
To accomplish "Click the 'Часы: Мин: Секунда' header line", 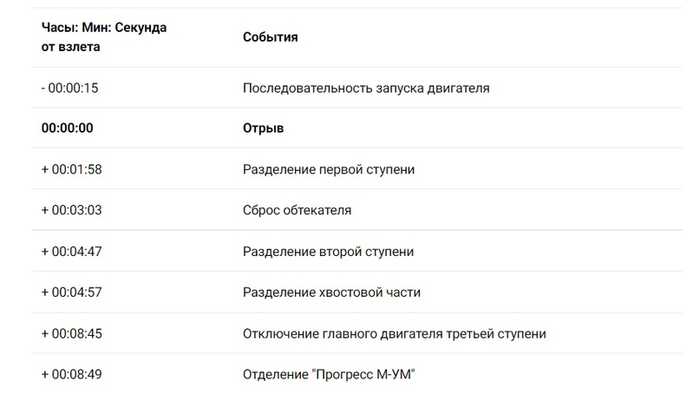I will tap(104, 28).
